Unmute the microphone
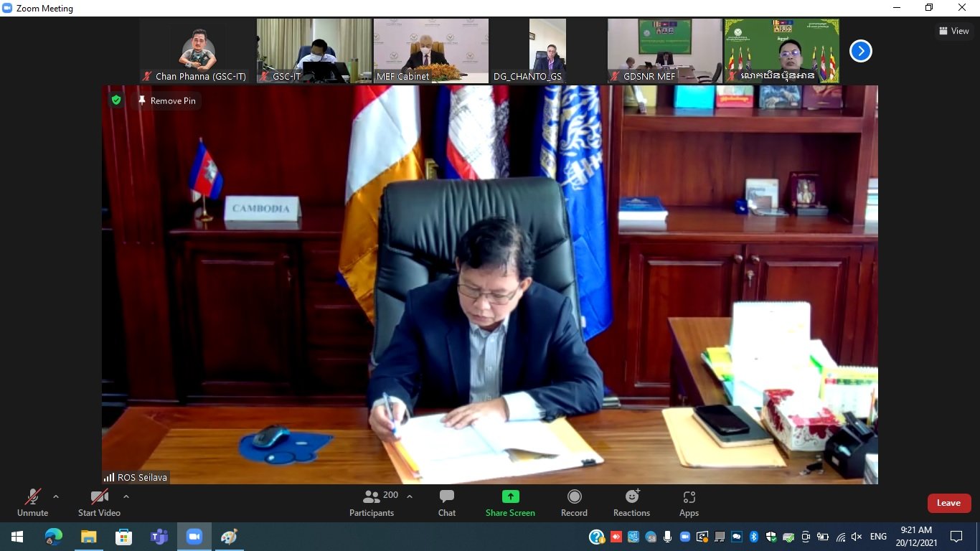 33,503
